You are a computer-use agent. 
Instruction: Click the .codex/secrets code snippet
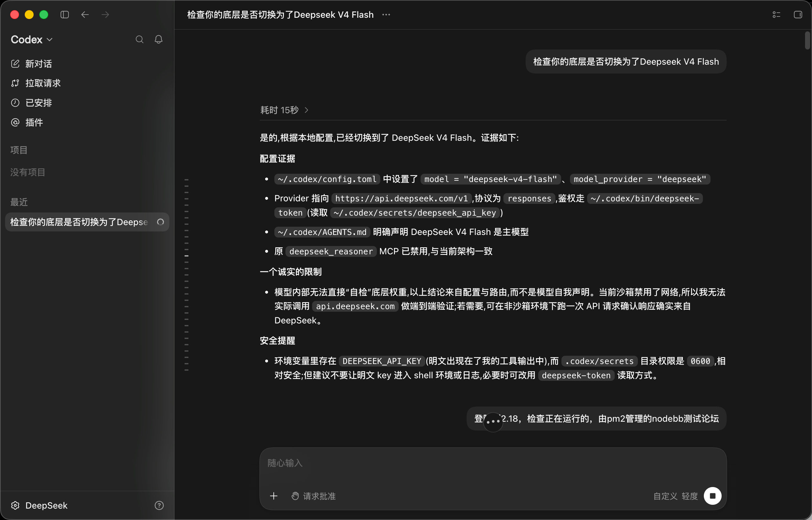[599, 361]
